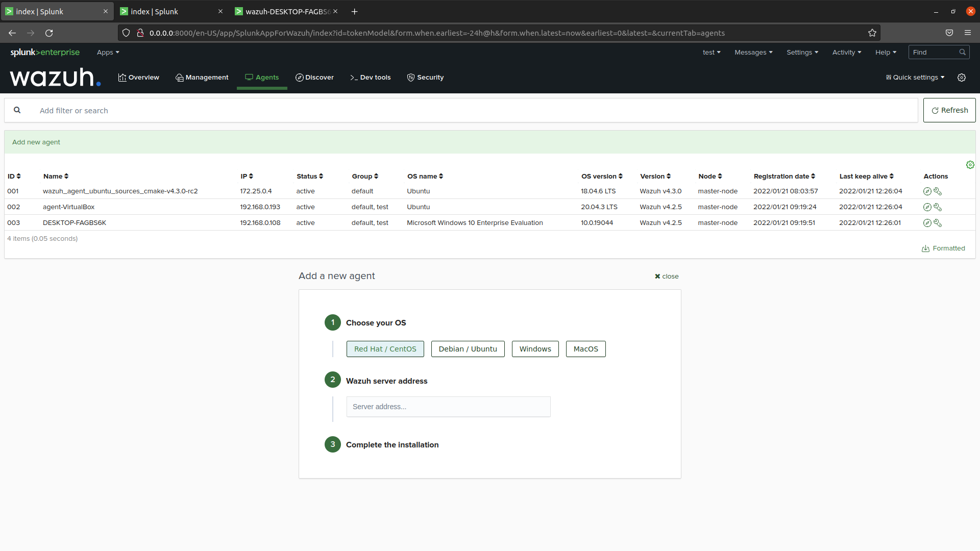Viewport: 980px width, 551px height.
Task: Open the Security tab
Action: (425, 78)
